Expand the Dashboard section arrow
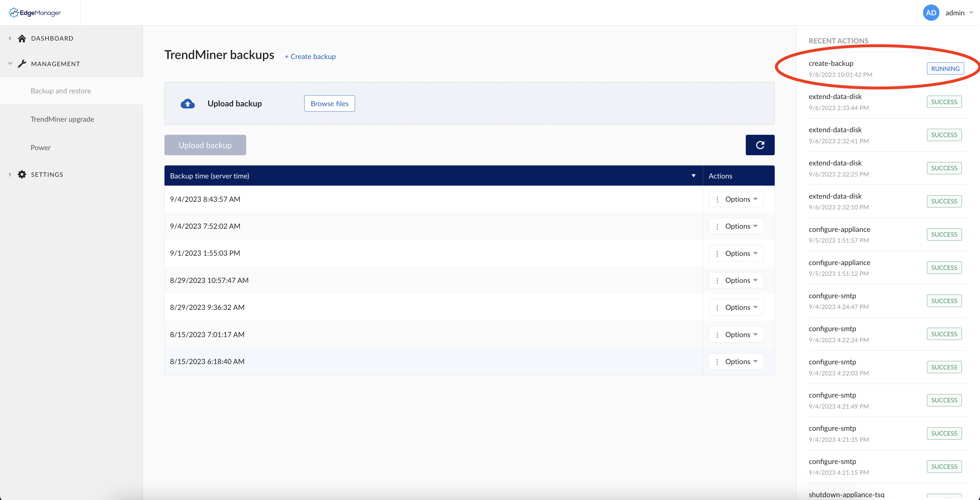Viewport: 980px width, 500px height. (10, 39)
